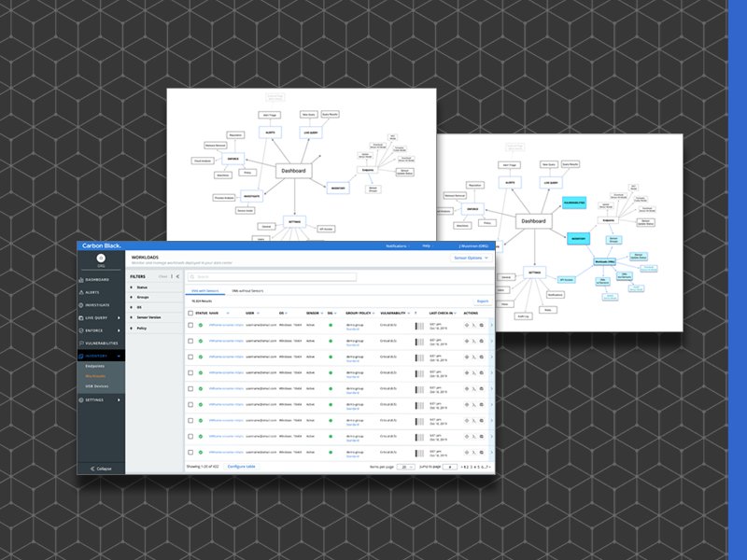Toggle the select-all checkbox in table header

pyautogui.click(x=190, y=313)
